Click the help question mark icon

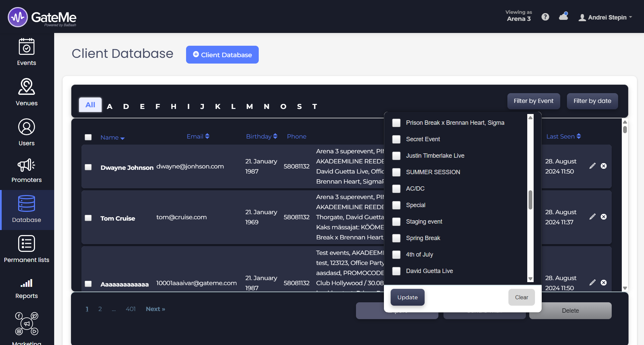point(545,17)
